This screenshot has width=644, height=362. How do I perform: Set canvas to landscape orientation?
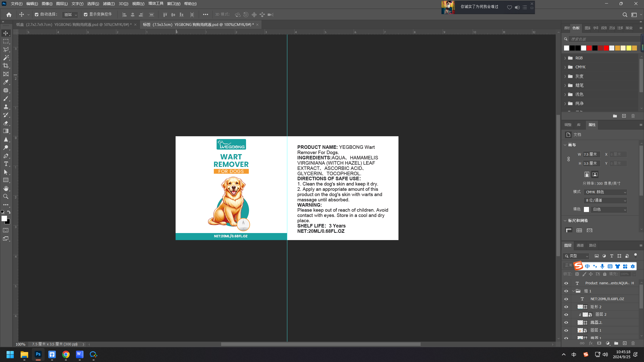click(x=595, y=174)
